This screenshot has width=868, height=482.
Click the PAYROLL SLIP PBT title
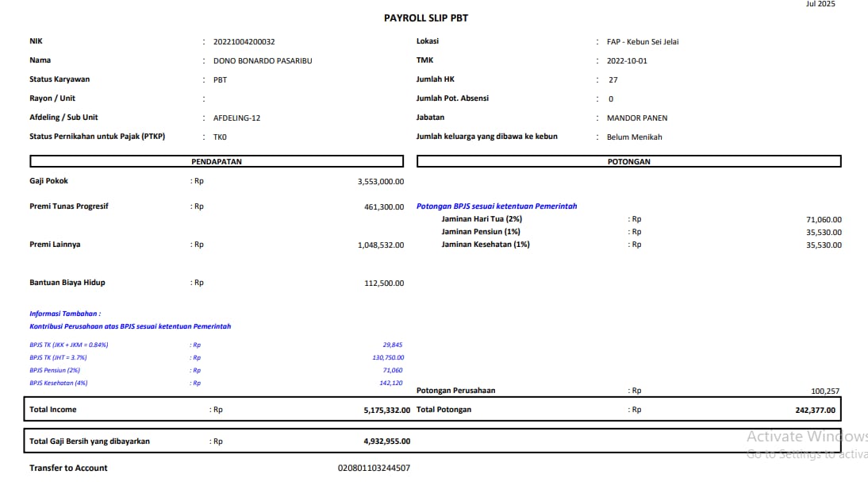425,17
